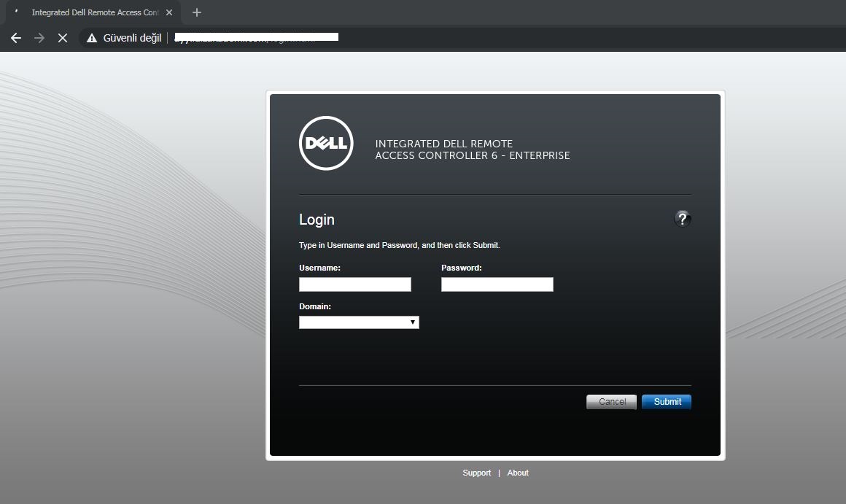Click the browser forward arrow
The height and width of the screenshot is (504, 846).
pos(39,38)
